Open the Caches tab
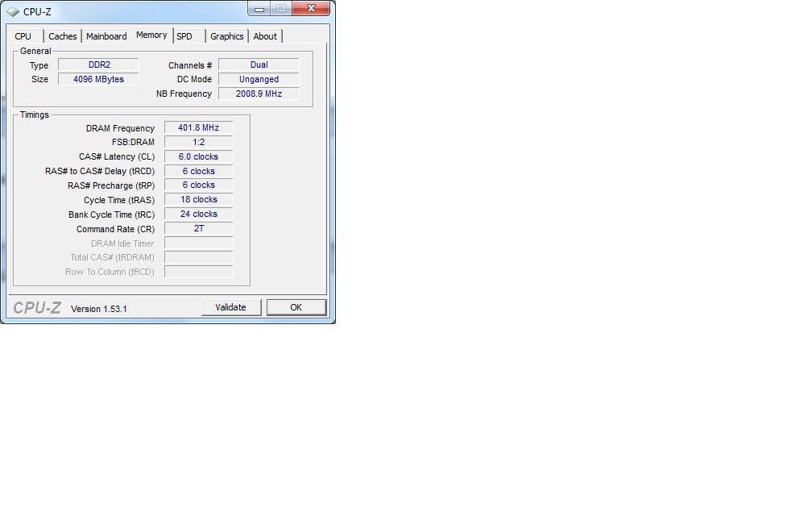Viewport: 812px width, 508px height. [63, 36]
